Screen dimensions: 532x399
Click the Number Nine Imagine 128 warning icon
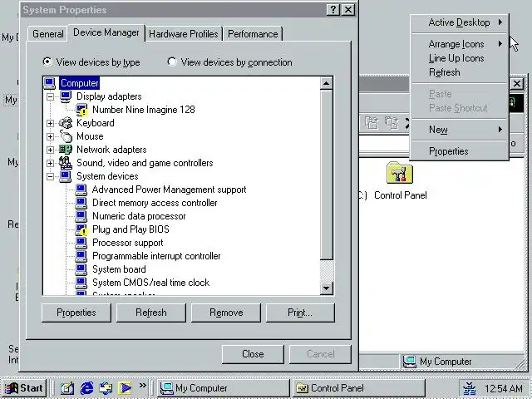[x=81, y=110]
